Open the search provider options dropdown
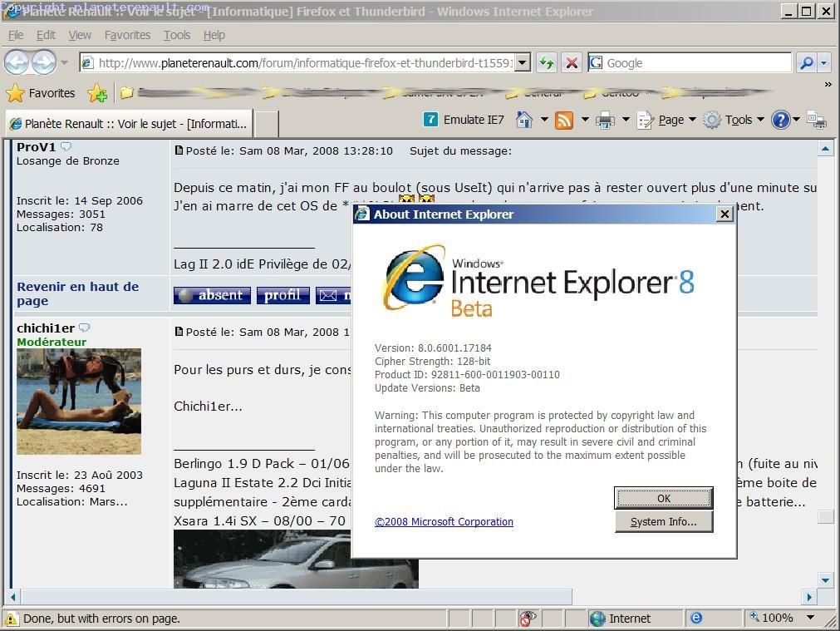This screenshot has height=631, width=840. [x=824, y=62]
